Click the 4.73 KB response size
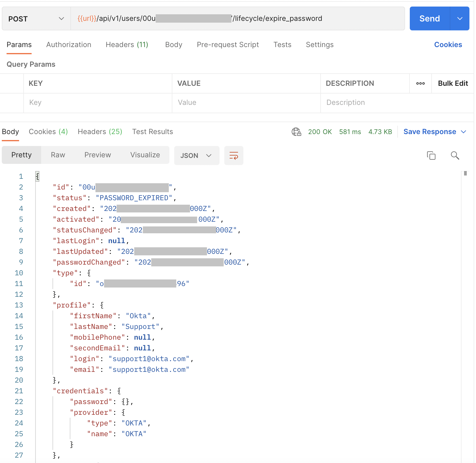The image size is (476, 463). pyautogui.click(x=380, y=132)
